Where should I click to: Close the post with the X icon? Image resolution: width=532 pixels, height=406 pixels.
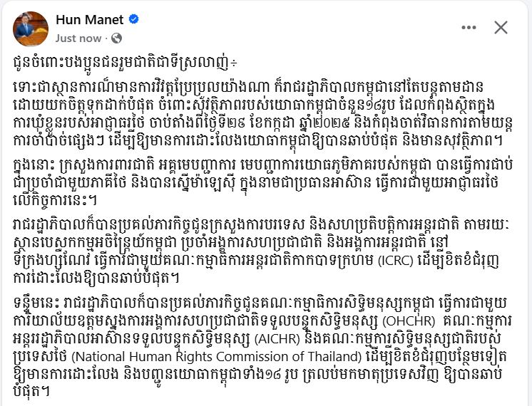coord(501,28)
